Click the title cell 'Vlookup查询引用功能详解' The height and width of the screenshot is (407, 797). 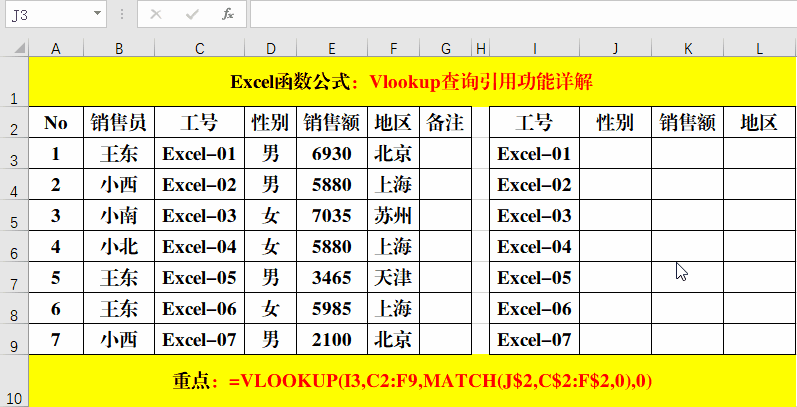pyautogui.click(x=481, y=82)
